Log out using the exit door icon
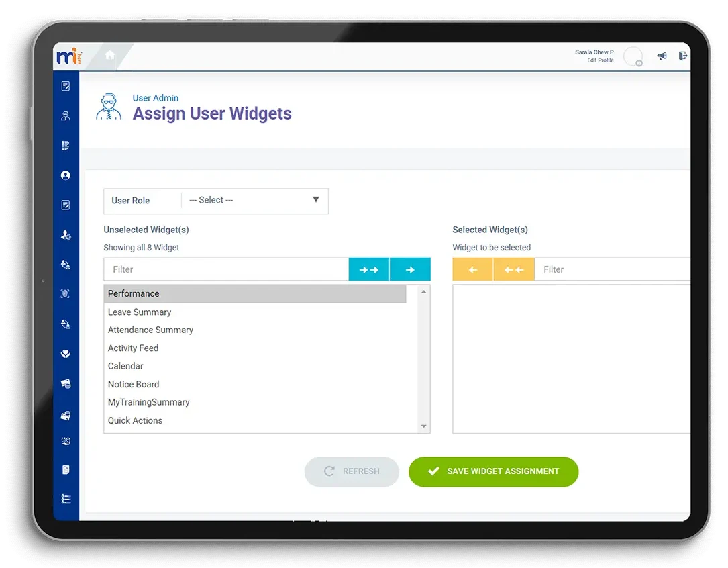The image size is (728, 568). pyautogui.click(x=683, y=56)
